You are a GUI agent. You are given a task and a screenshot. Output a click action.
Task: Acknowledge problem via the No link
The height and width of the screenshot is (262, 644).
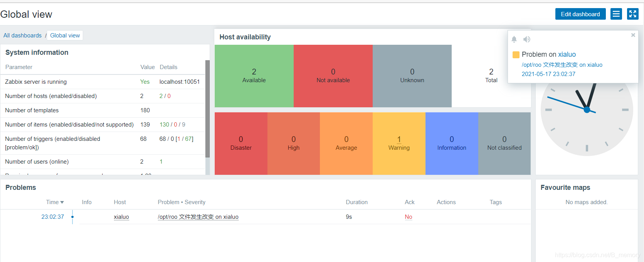tap(409, 217)
